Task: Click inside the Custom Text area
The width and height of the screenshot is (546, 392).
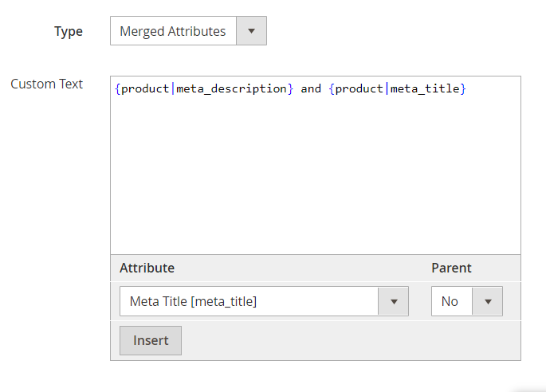Action: 316,166
